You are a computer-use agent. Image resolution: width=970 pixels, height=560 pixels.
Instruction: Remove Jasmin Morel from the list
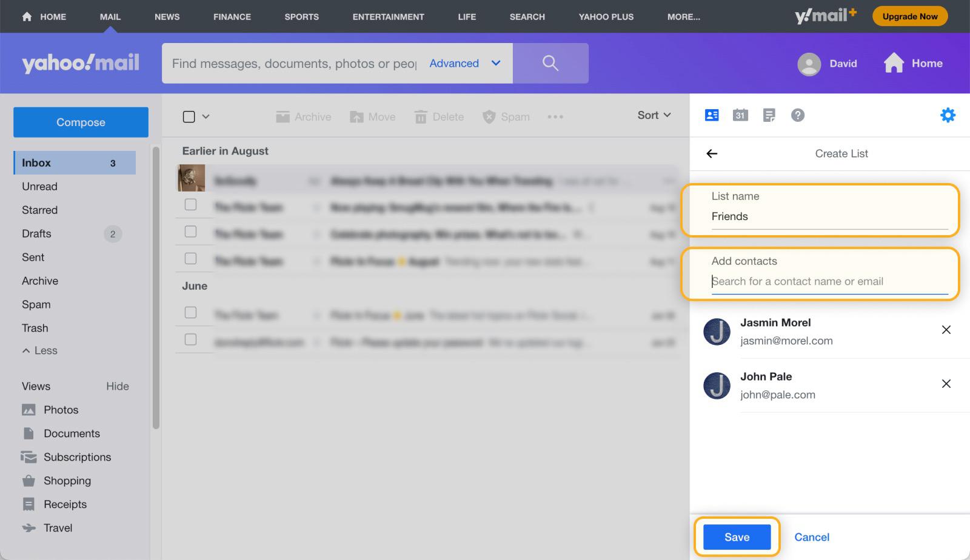point(946,330)
